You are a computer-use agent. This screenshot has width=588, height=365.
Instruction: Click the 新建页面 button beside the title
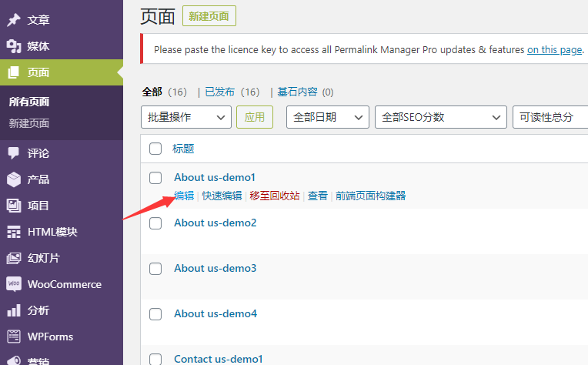click(209, 16)
